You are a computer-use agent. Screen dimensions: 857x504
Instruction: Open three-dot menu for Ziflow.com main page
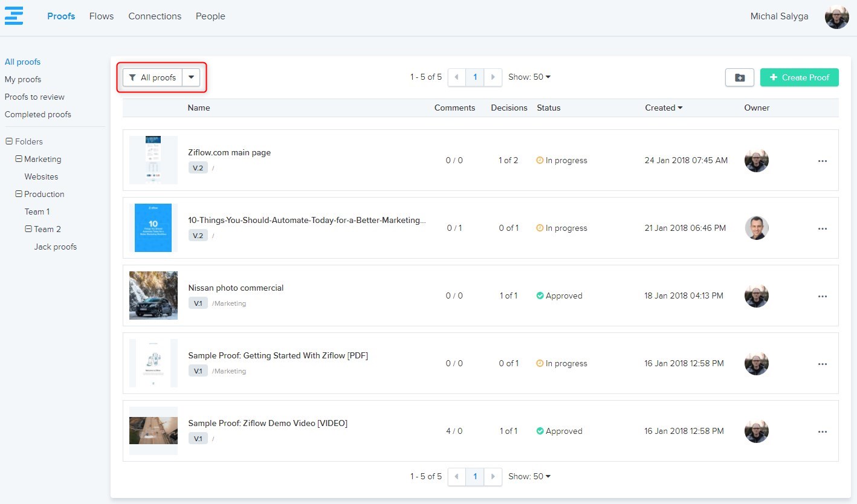click(822, 161)
